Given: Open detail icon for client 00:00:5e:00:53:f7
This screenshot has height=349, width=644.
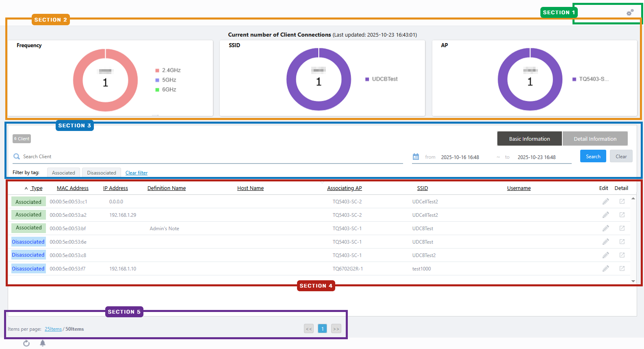Looking at the screenshot, I should 622,268.
